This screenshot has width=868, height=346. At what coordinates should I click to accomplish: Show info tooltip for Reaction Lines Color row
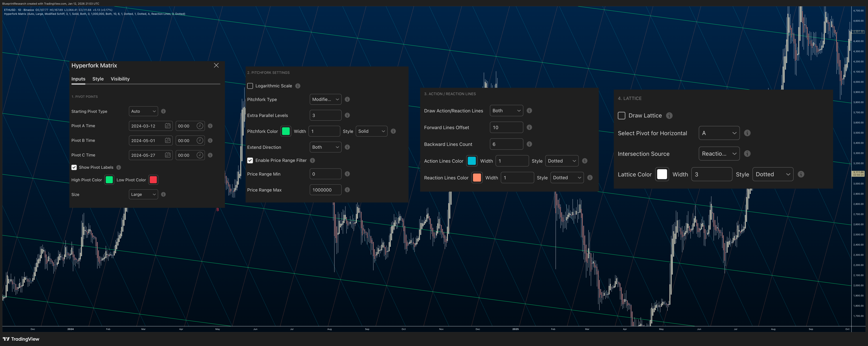[590, 178]
